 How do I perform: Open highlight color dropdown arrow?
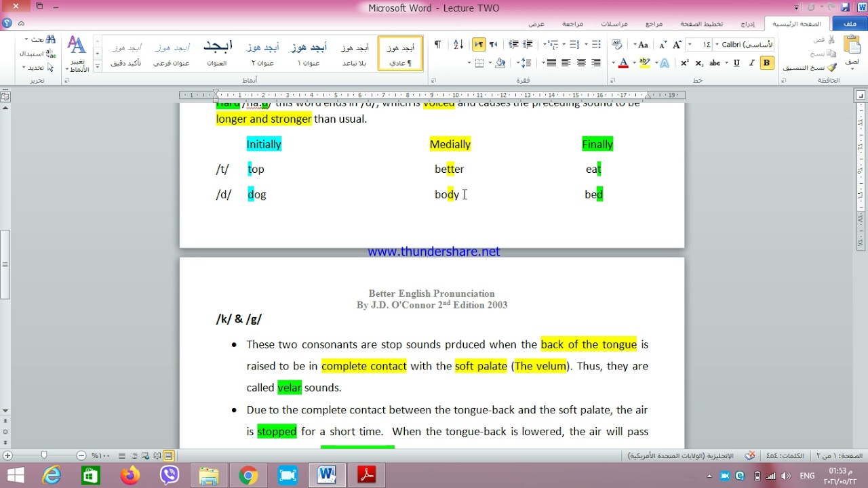point(634,63)
